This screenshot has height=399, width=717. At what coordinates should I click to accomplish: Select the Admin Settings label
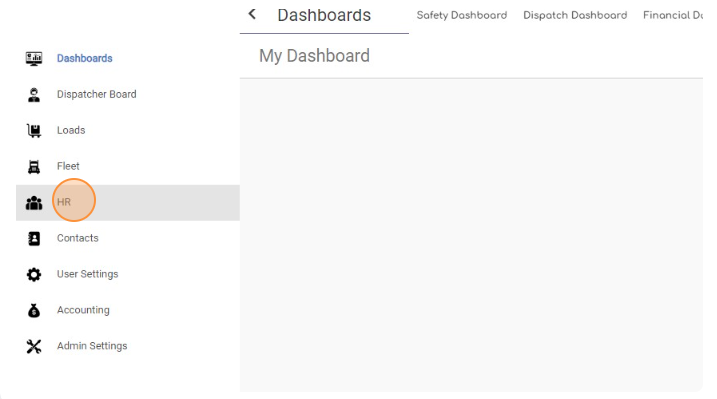pyautogui.click(x=92, y=346)
